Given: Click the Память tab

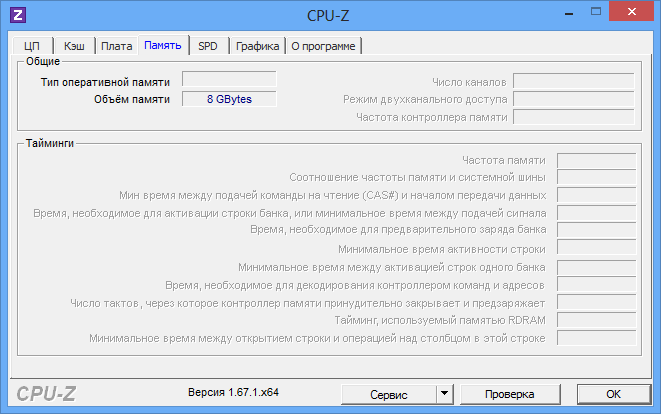Looking at the screenshot, I should pos(163,45).
